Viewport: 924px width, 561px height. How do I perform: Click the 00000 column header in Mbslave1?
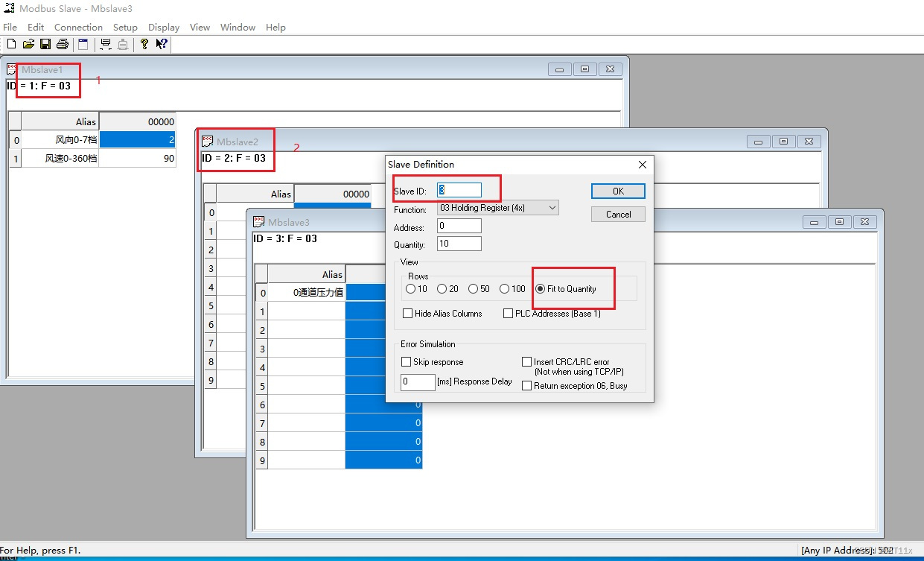coord(138,121)
